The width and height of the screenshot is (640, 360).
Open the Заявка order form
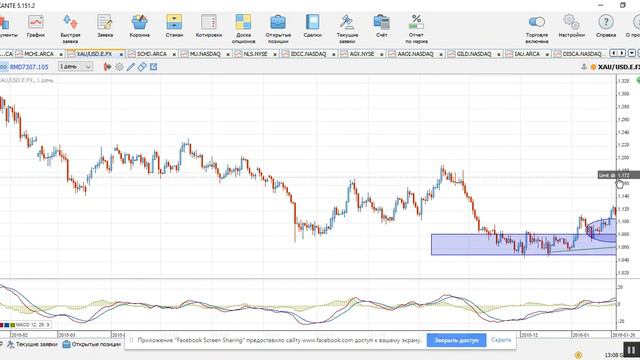click(105, 26)
